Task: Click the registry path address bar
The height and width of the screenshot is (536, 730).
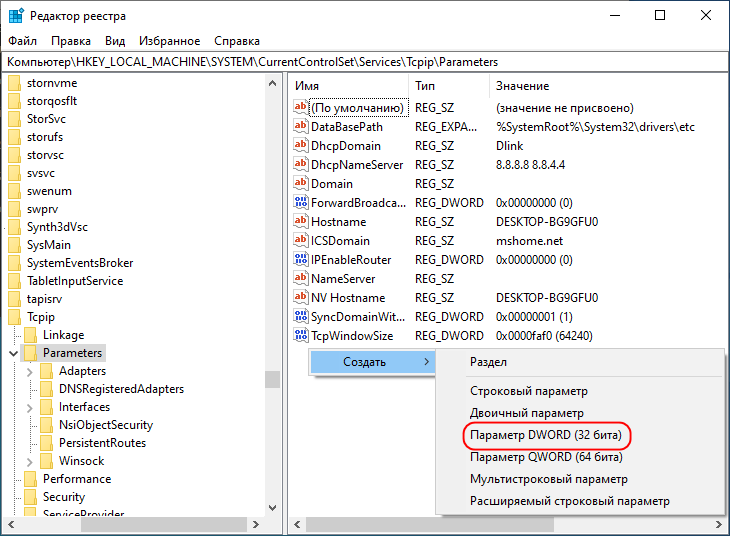Action: coord(365,62)
